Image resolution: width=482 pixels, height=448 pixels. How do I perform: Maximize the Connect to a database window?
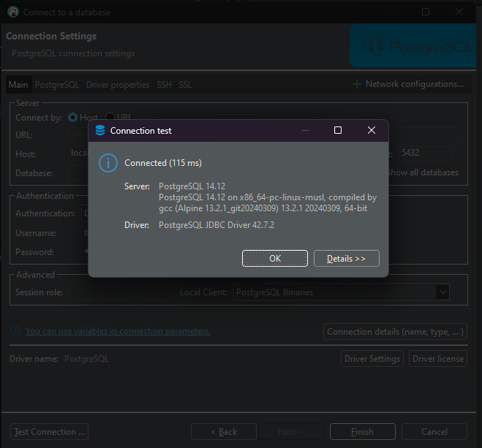(x=426, y=12)
